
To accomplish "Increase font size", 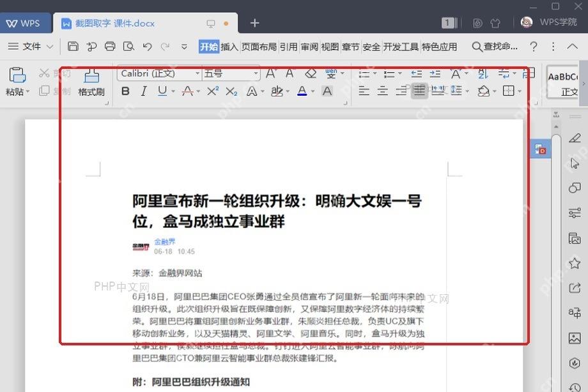I will tap(271, 73).
